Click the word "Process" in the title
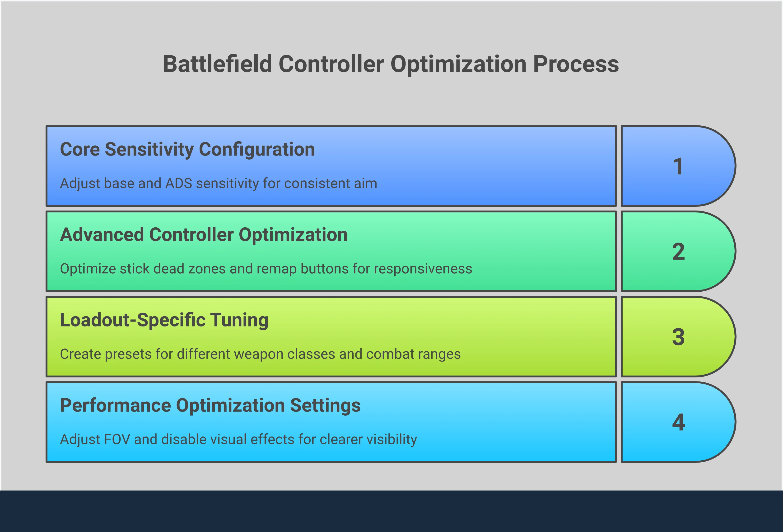Image resolution: width=783 pixels, height=532 pixels. click(x=576, y=64)
